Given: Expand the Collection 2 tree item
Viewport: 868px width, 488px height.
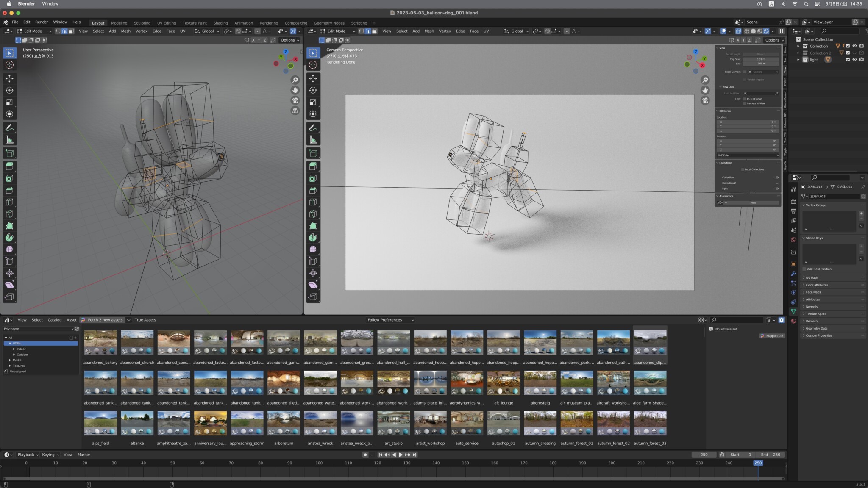Looking at the screenshot, I should click(x=798, y=53).
